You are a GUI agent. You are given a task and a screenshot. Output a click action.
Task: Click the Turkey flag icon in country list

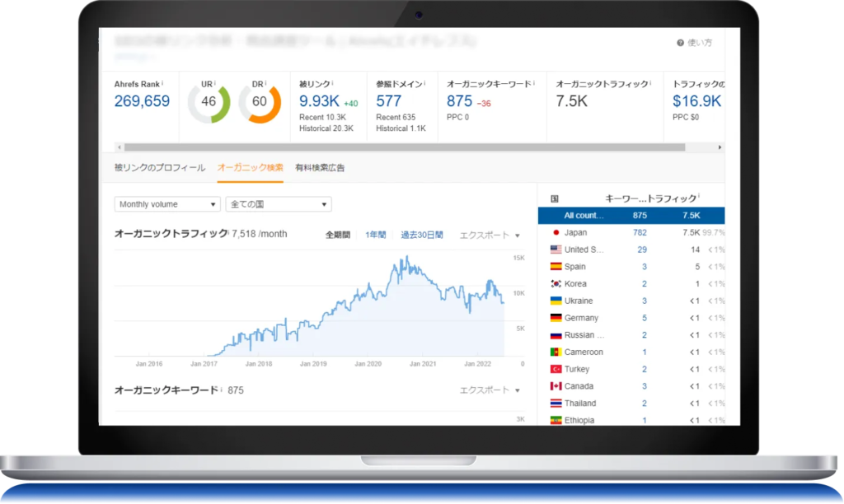click(x=555, y=369)
